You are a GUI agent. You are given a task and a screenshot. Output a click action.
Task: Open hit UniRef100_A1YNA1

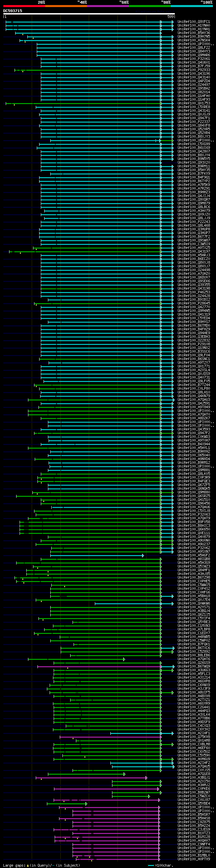(x=194, y=29)
